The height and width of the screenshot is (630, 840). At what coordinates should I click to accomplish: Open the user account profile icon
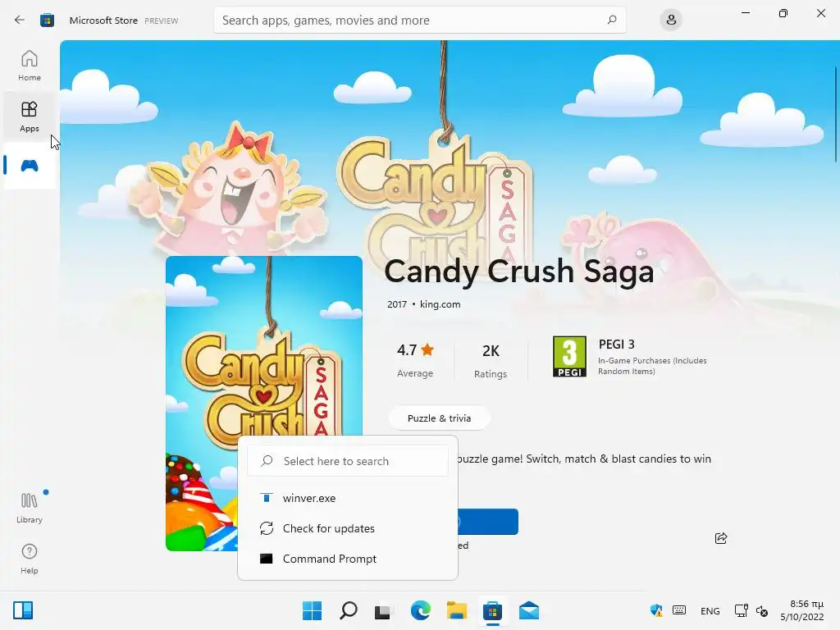pyautogui.click(x=671, y=21)
